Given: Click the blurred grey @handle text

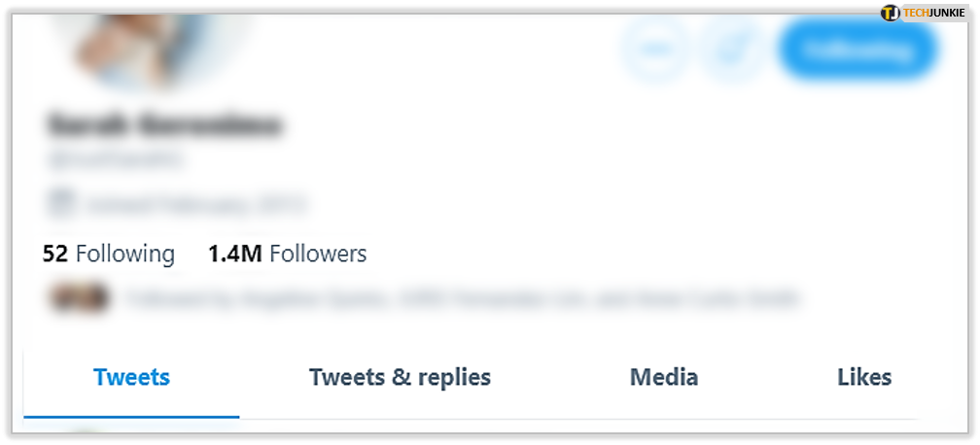Looking at the screenshot, I should pyautogui.click(x=115, y=160).
